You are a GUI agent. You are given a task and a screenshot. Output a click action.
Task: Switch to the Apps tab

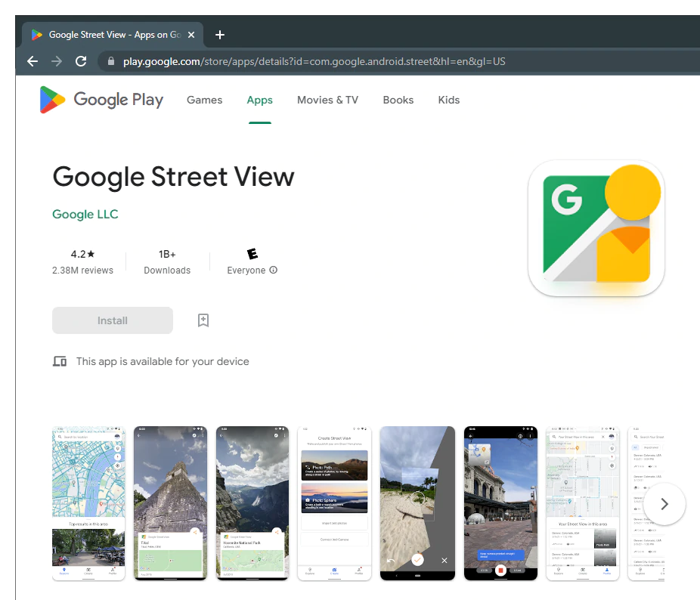coord(259,99)
